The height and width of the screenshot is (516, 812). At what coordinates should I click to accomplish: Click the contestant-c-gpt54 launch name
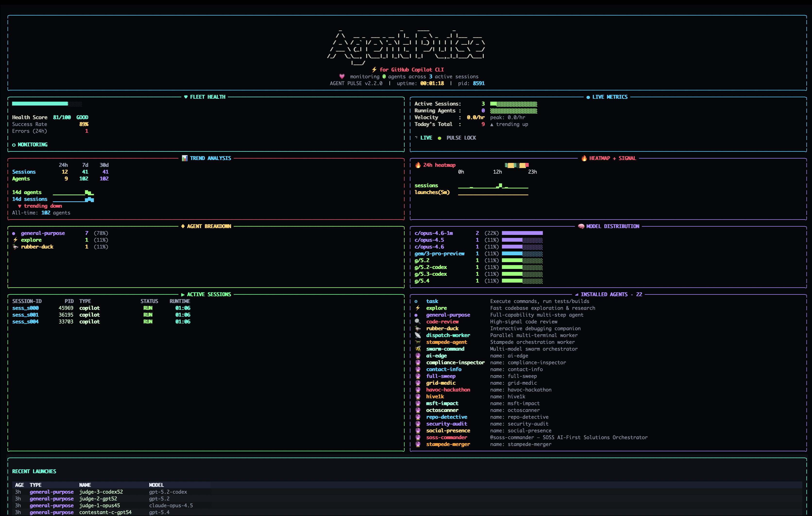(x=105, y=512)
